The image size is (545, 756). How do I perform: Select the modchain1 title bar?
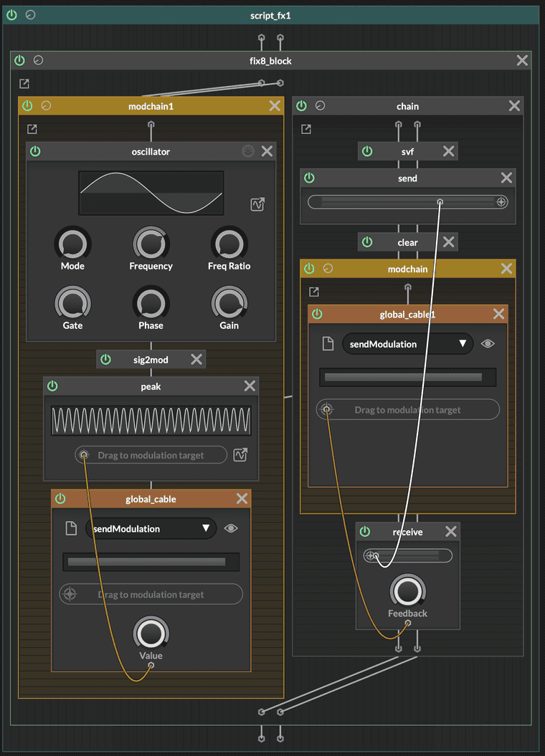pyautogui.click(x=151, y=106)
